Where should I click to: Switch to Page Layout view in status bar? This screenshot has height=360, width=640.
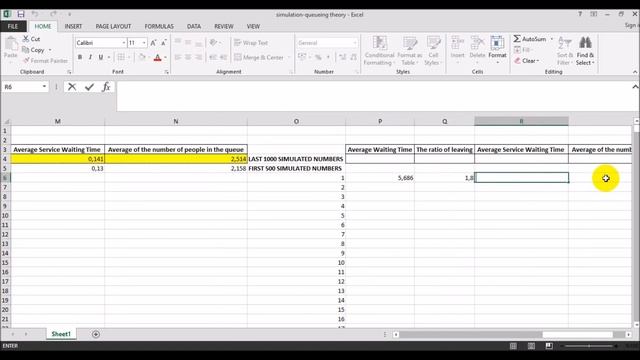point(531,346)
